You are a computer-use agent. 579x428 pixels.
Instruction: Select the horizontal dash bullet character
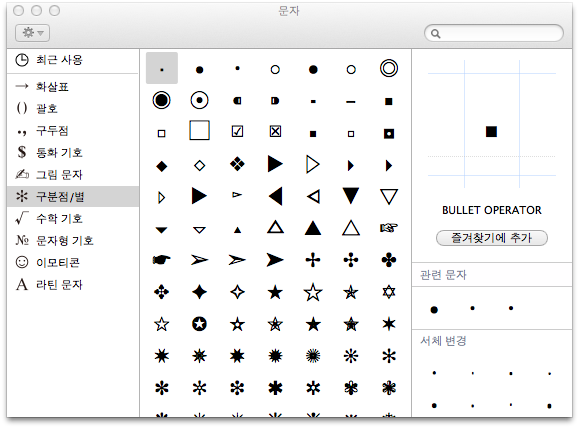(351, 102)
